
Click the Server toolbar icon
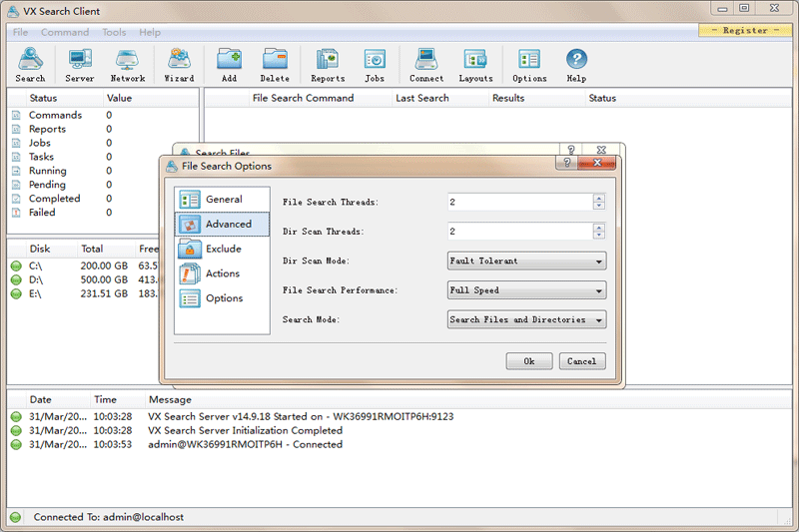pos(80,65)
